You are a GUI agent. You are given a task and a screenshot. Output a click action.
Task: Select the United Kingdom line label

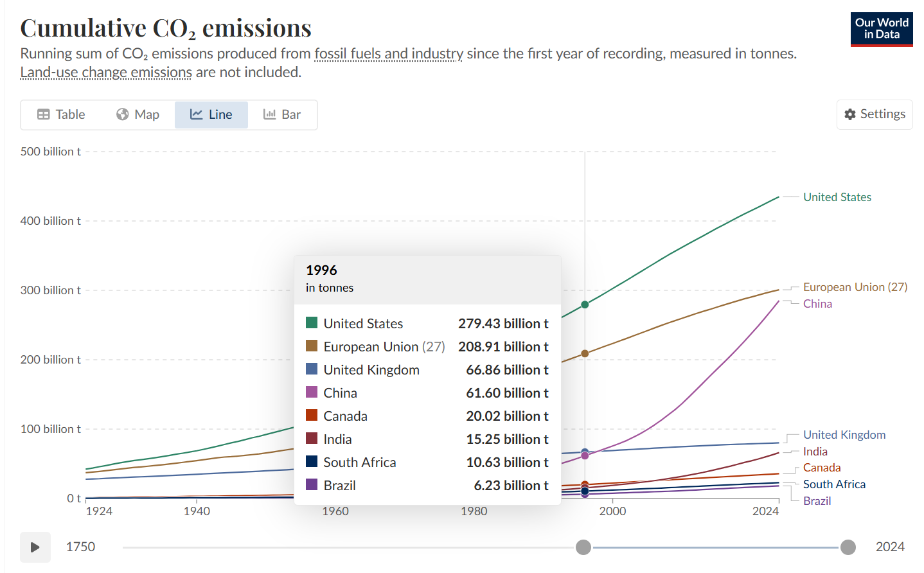(844, 435)
